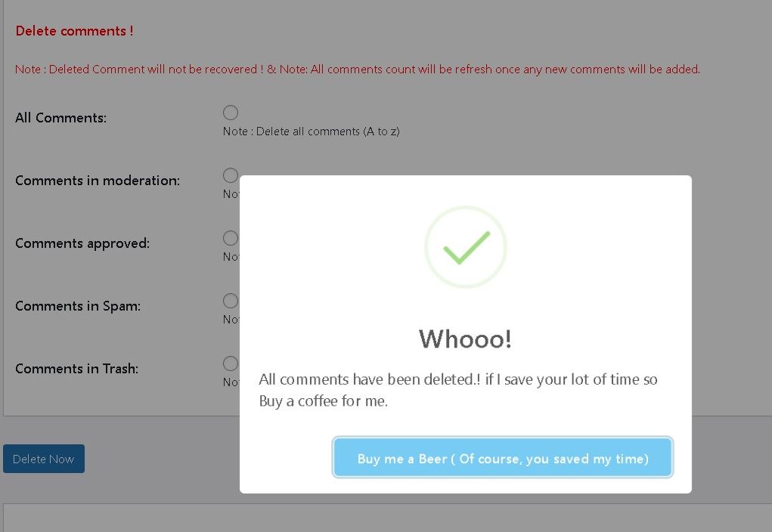Click the 'Comments in Spam:' label
This screenshot has width=772, height=532.
(78, 306)
